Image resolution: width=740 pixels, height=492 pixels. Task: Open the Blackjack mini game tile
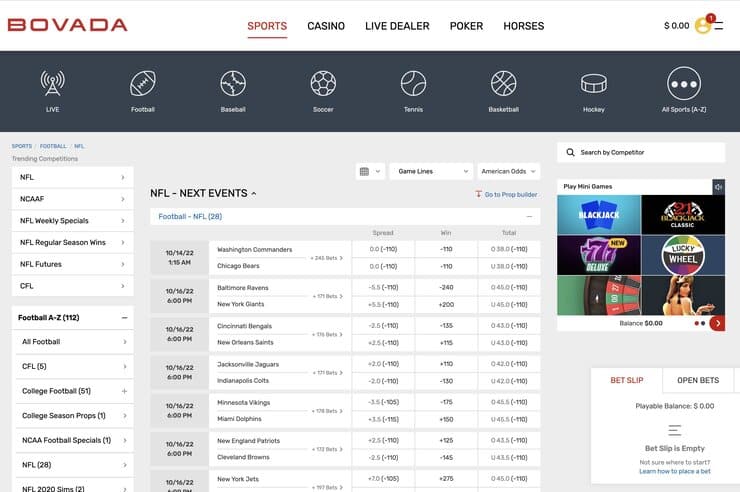[x=599, y=215]
